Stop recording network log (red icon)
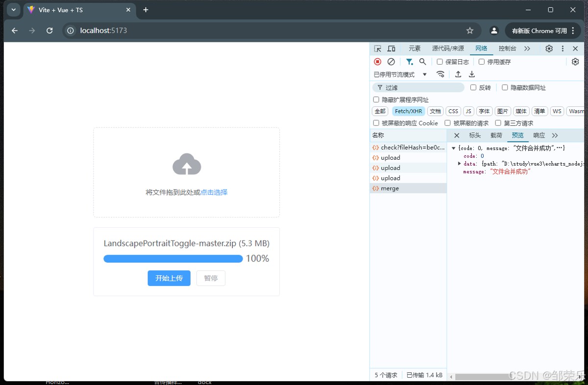588x385 pixels. coord(377,62)
